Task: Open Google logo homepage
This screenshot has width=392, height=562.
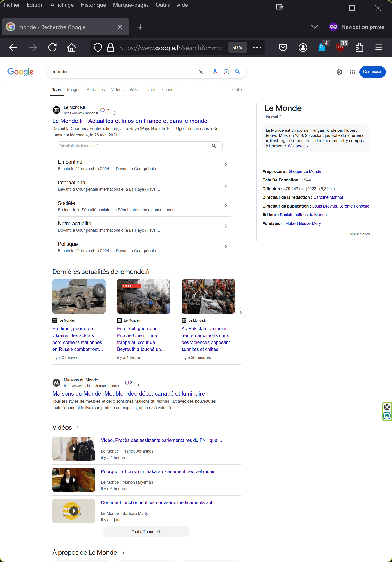Action: click(20, 72)
